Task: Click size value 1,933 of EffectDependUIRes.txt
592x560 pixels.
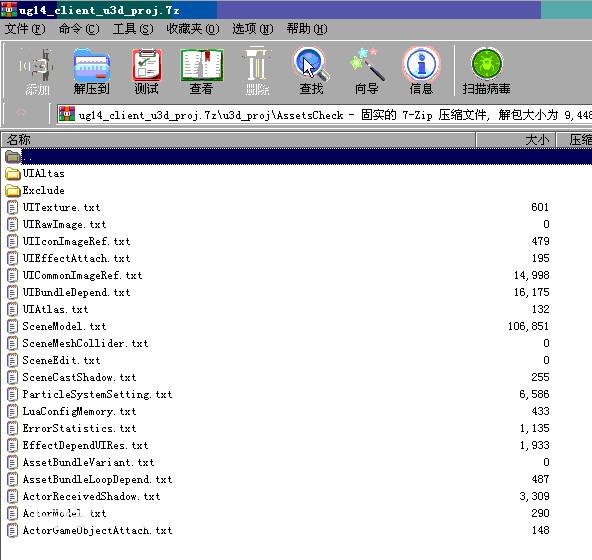Action: (x=534, y=445)
